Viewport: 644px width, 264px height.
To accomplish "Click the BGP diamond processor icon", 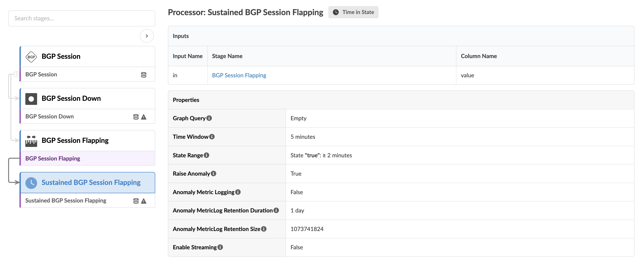I will 31,57.
